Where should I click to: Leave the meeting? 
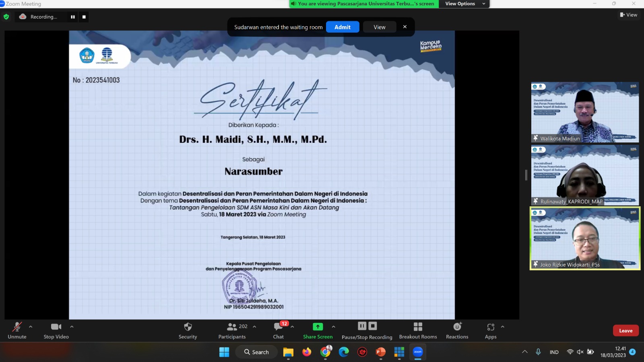click(x=625, y=331)
